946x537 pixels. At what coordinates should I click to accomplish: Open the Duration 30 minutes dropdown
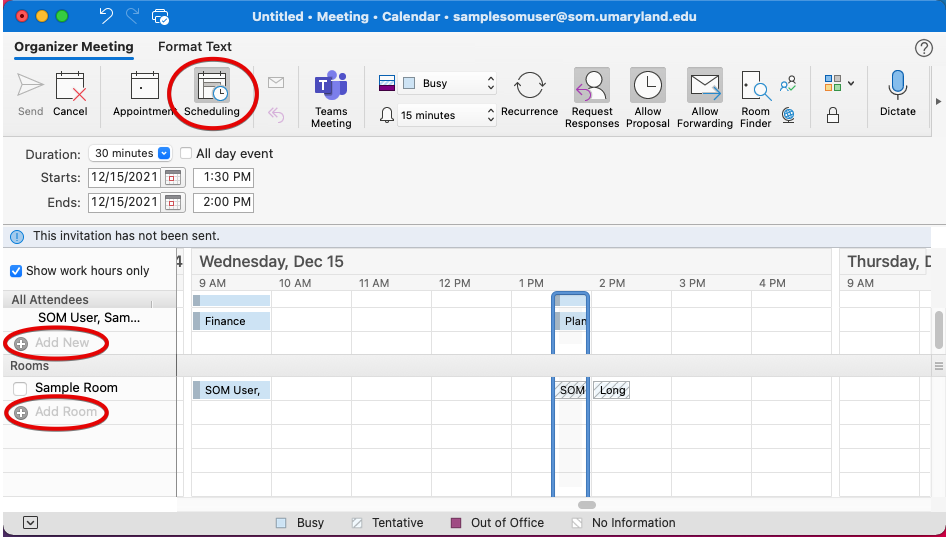coord(130,154)
